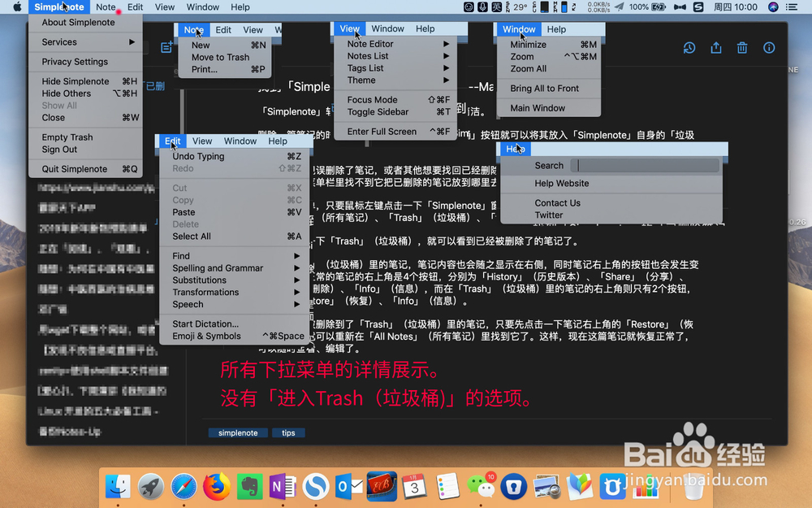The image size is (812, 508).
Task: Click the battery status icon
Action: pyautogui.click(x=659, y=7)
